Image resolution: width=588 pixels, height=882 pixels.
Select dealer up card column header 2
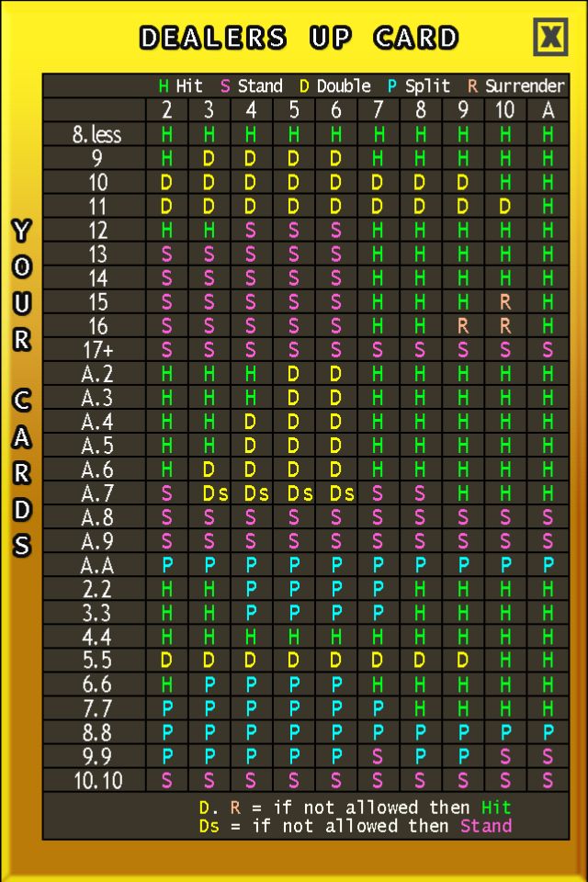167,109
